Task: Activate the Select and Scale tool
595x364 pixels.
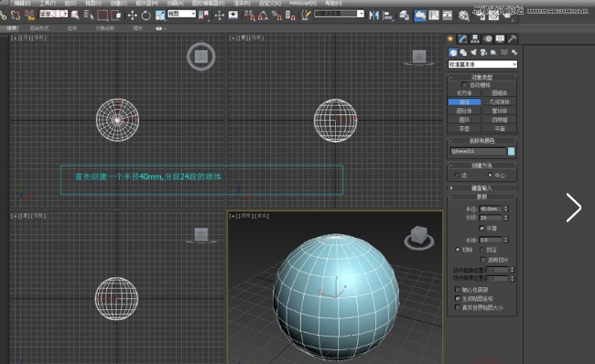Action: coord(160,16)
